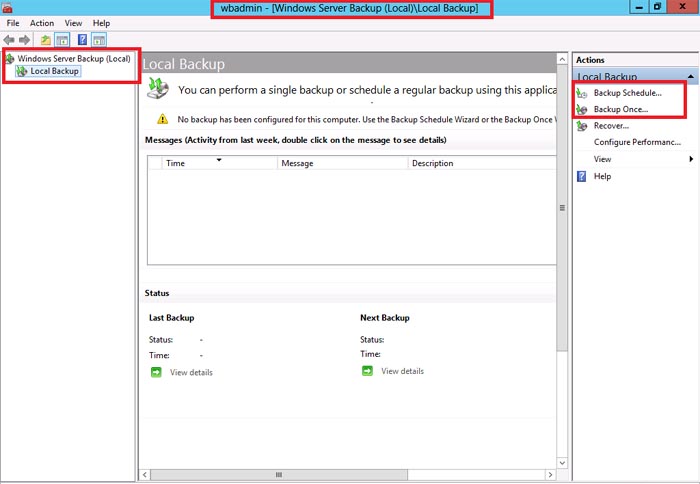700x484 pixels.
Task: Sort messages by Time column
Action: (219, 163)
